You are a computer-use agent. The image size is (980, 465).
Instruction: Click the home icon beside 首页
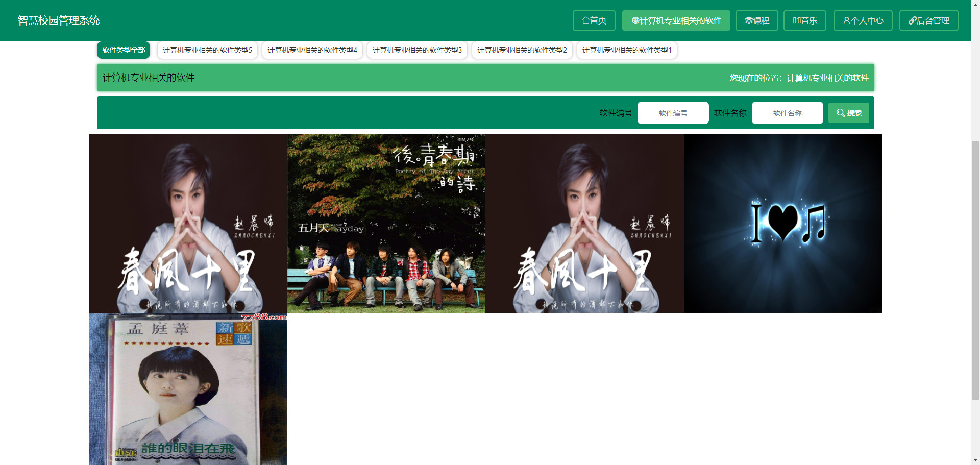click(585, 20)
